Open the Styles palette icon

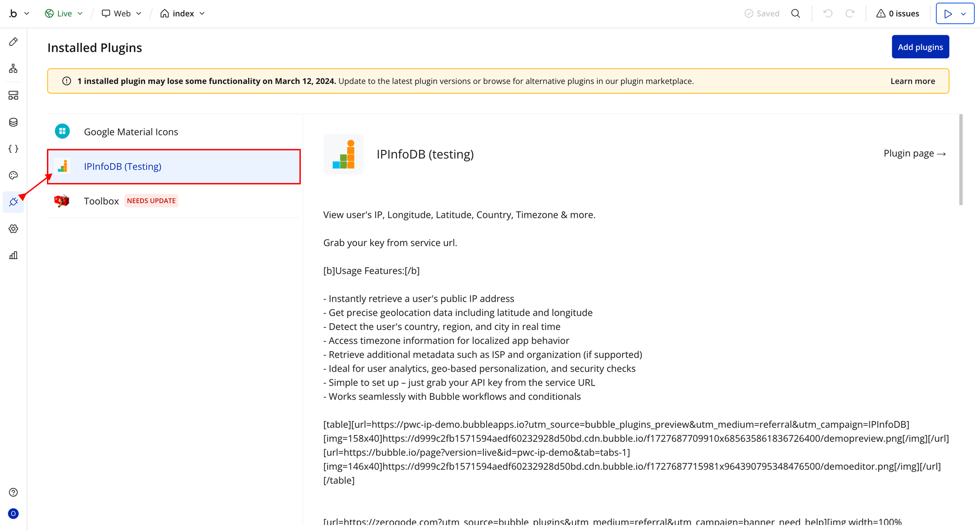(13, 175)
